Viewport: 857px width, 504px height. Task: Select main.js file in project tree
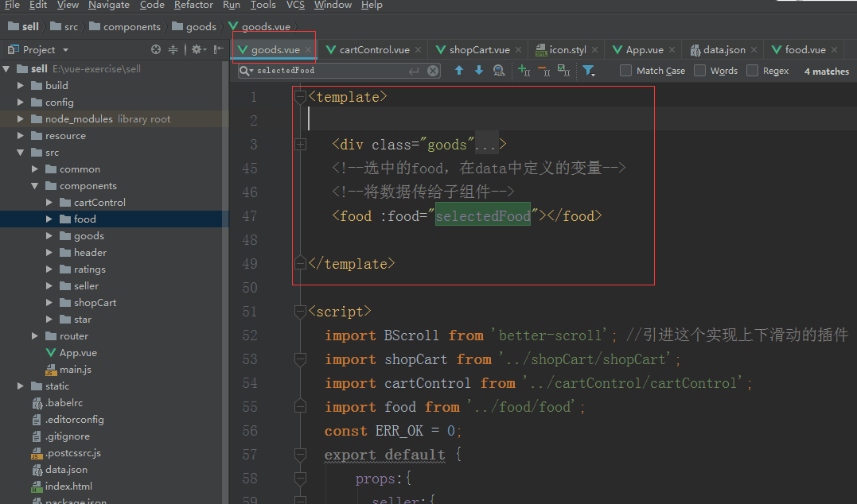point(68,370)
